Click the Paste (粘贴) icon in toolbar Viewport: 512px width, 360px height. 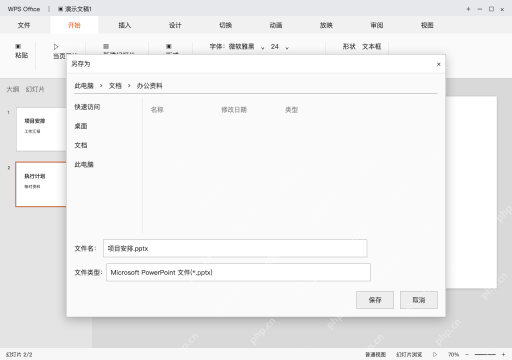point(18,46)
